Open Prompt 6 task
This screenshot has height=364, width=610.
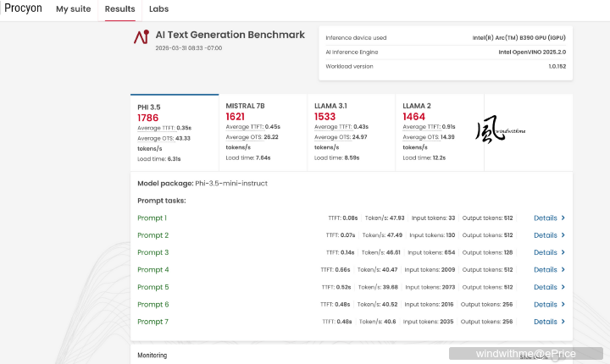pos(152,305)
